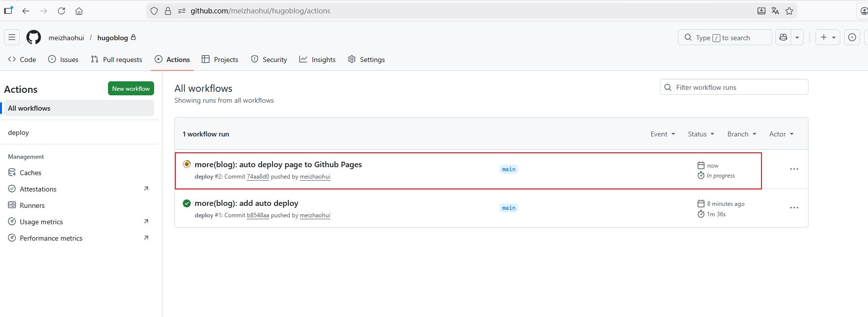Viewport: 868px width, 317px height.
Task: Focus the Filter workflow runs field
Action: coord(738,87)
